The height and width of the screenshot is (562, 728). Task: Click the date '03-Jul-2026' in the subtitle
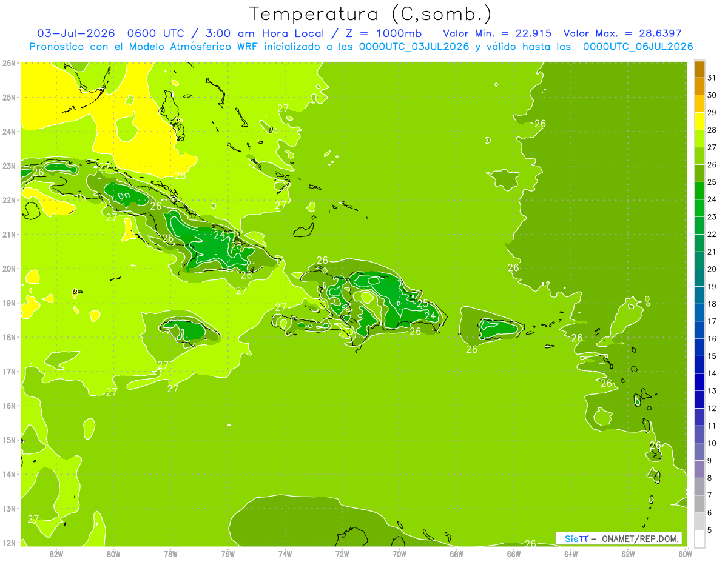tap(76, 33)
